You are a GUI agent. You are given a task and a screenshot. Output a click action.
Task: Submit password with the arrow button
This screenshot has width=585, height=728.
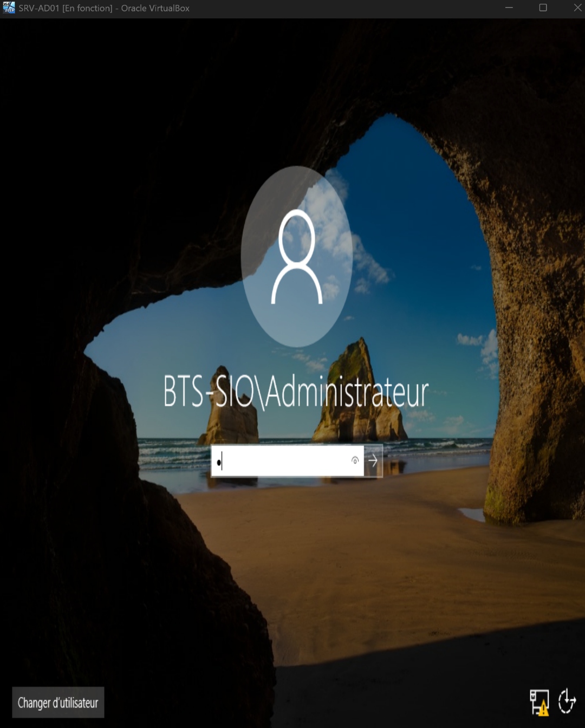click(x=373, y=461)
